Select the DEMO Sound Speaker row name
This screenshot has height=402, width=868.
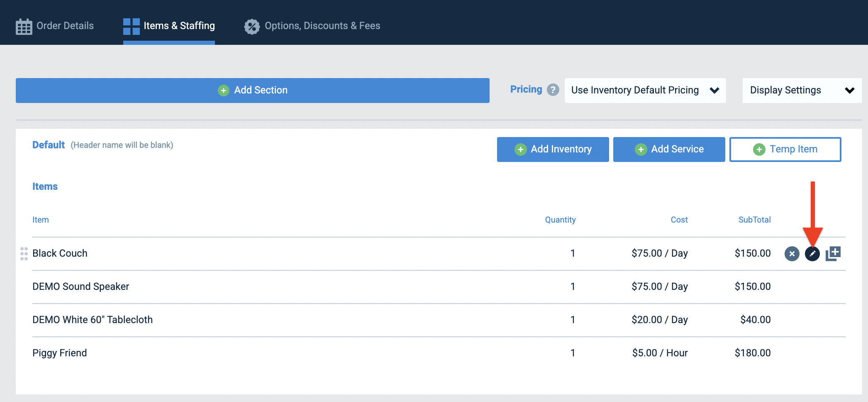pos(80,287)
